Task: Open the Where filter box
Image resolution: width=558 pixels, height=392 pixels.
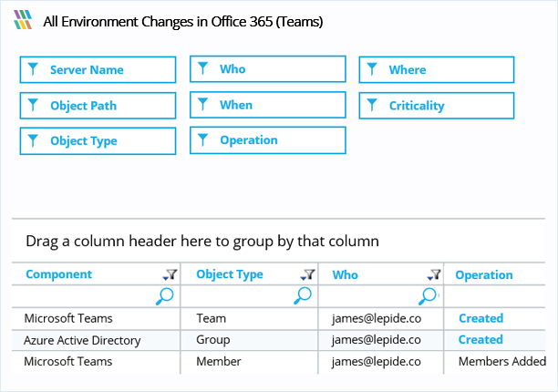Action: pyautogui.click(x=437, y=69)
